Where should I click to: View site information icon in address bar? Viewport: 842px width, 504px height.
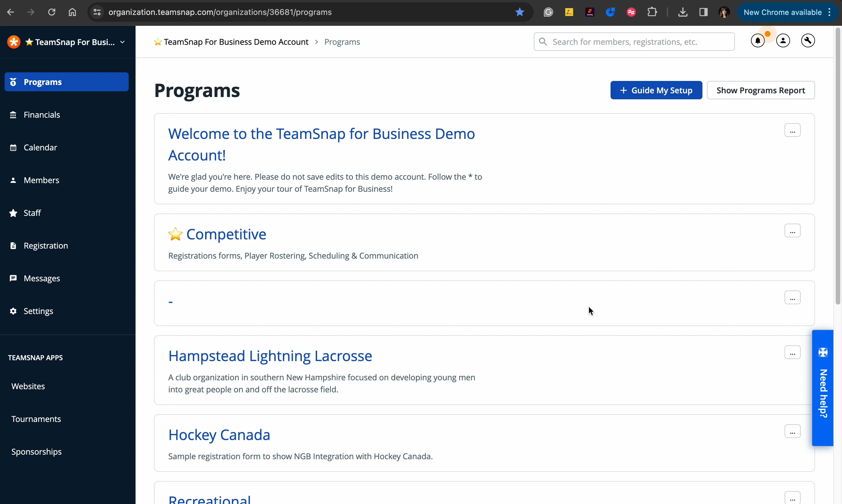97,12
